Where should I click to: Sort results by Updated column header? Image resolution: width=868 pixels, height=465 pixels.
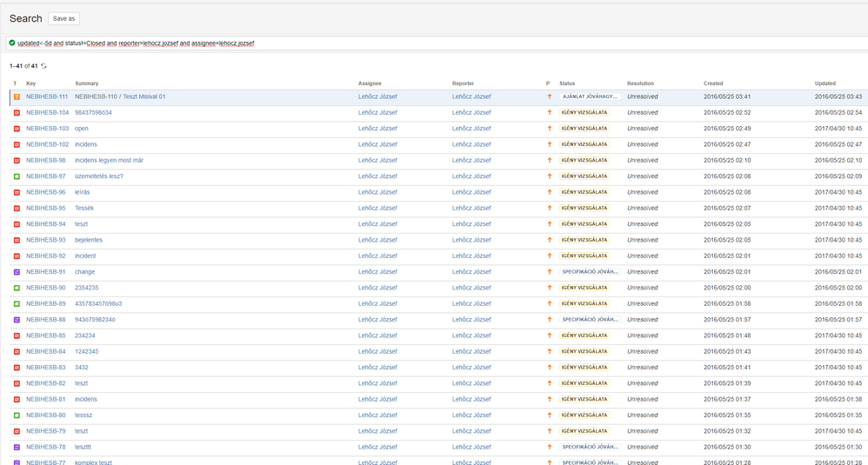[x=825, y=83]
